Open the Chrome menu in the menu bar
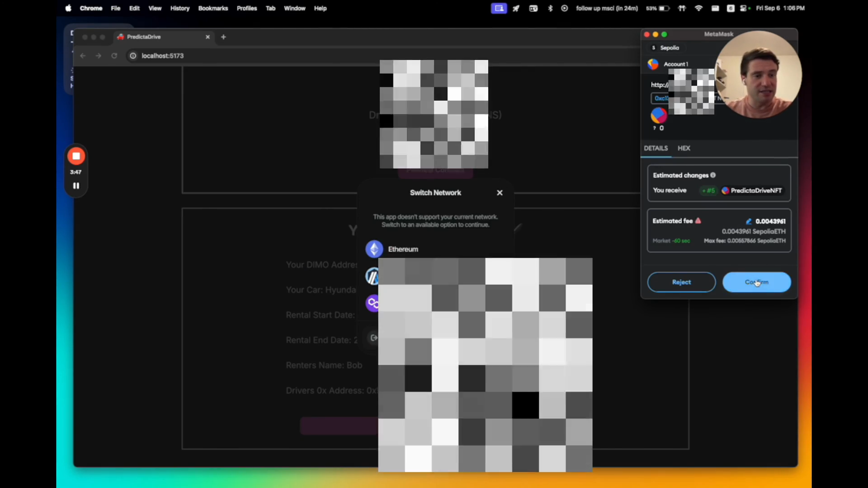The image size is (868, 488). pyautogui.click(x=91, y=8)
